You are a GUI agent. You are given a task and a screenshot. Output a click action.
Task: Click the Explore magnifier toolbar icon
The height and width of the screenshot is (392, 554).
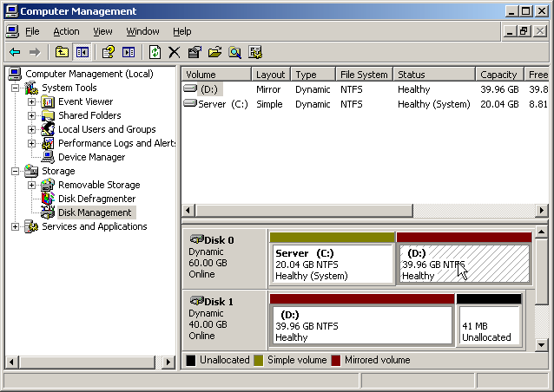click(235, 53)
